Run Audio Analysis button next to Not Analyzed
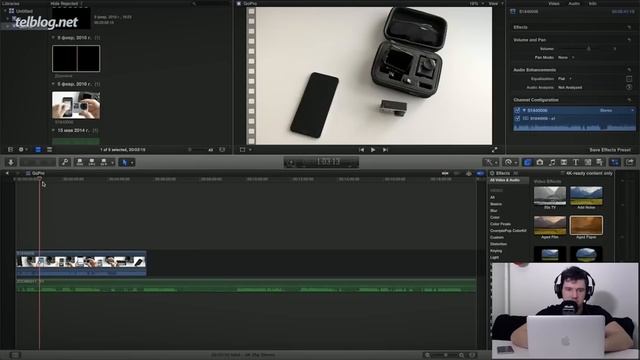Viewport: 640px width, 360px height. (629, 87)
